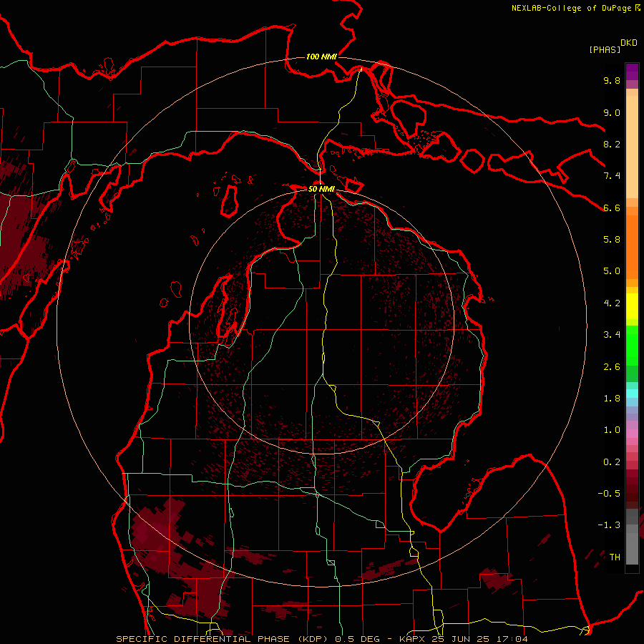Click the 5.8 scale value
This screenshot has width=644, height=644.
coord(612,240)
